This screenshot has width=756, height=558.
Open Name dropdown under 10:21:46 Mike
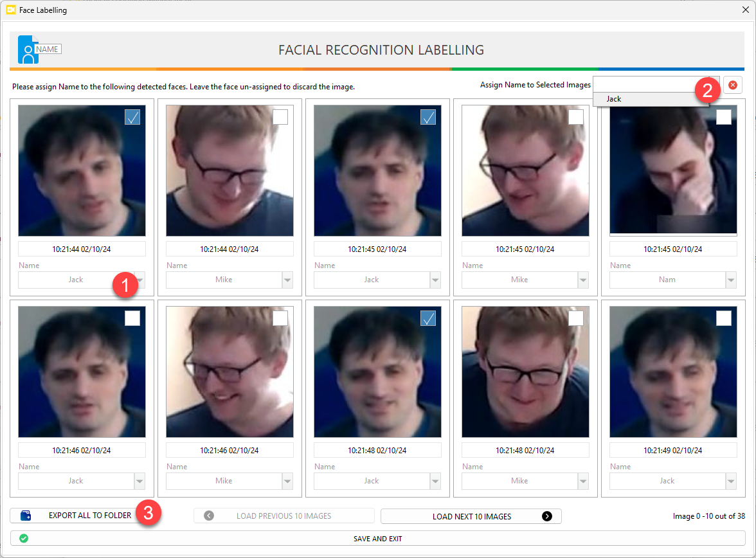[288, 481]
